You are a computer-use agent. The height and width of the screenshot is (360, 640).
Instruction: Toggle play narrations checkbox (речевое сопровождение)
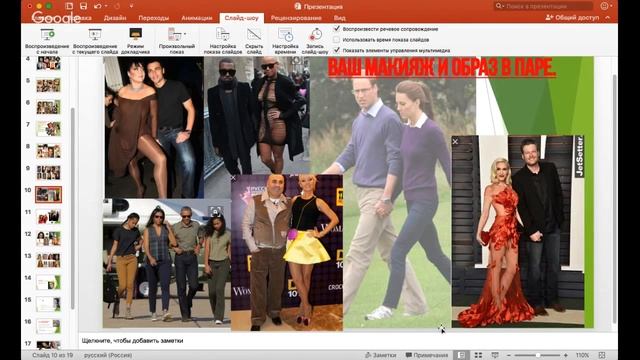(x=336, y=29)
